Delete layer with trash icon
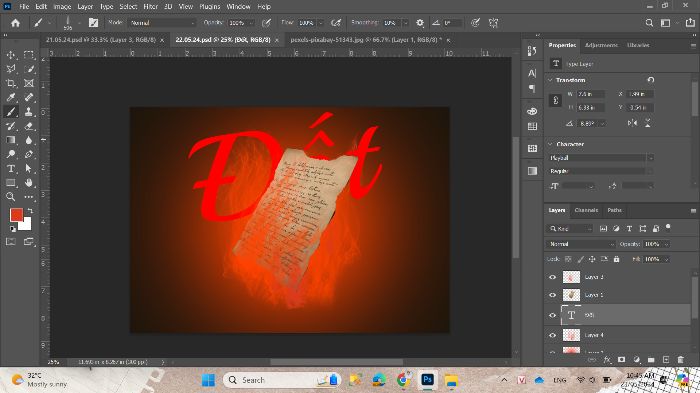700x393 pixels. tap(680, 360)
